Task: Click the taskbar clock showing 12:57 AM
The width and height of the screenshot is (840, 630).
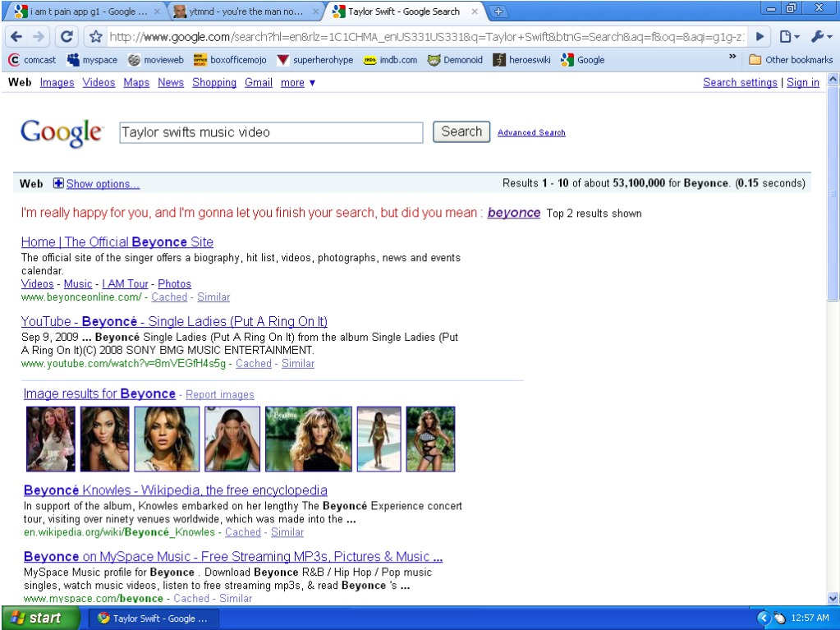Action: (810, 619)
